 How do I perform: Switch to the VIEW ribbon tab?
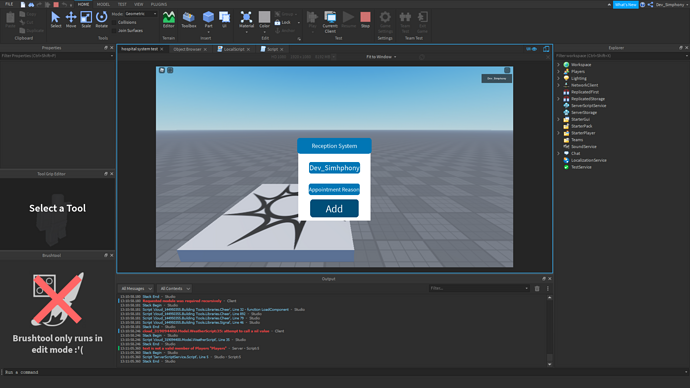pyautogui.click(x=139, y=4)
